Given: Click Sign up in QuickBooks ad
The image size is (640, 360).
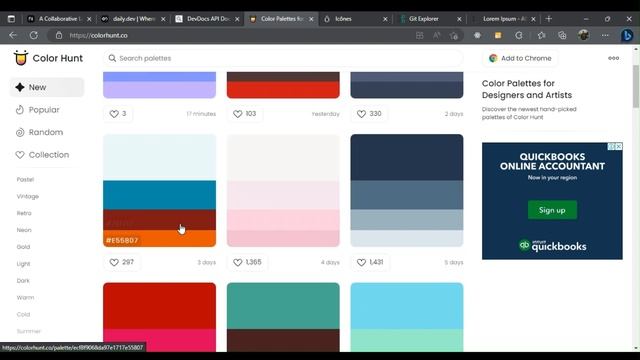Looking at the screenshot, I should click(x=552, y=210).
